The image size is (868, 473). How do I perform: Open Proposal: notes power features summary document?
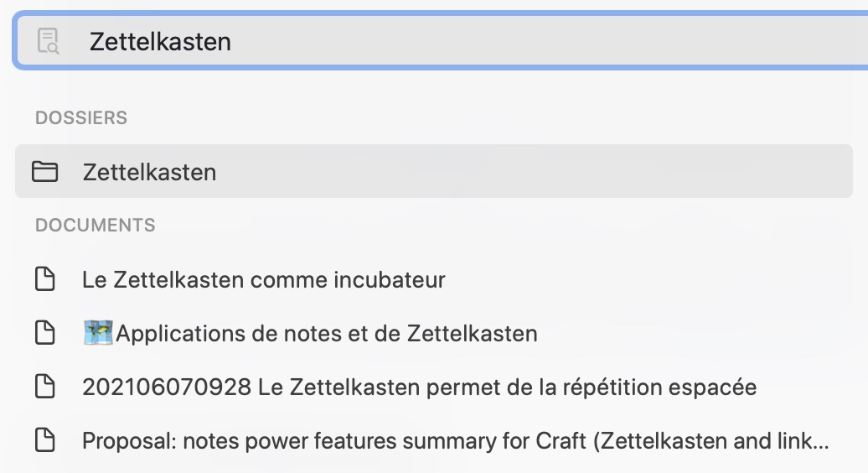click(455, 441)
